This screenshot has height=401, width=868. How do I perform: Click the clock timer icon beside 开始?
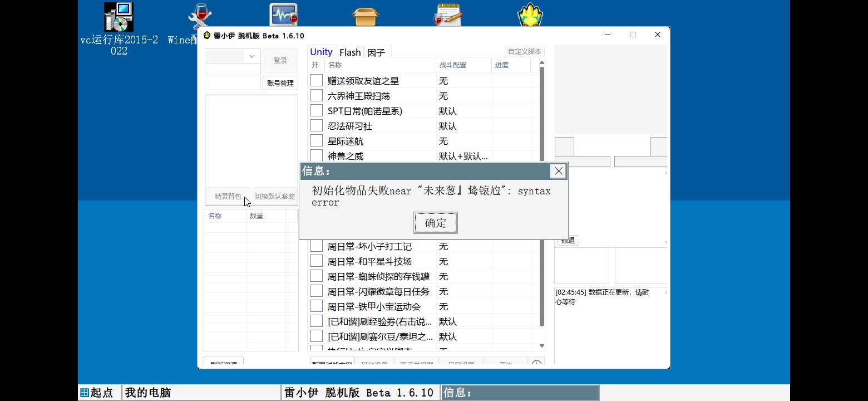click(x=536, y=362)
